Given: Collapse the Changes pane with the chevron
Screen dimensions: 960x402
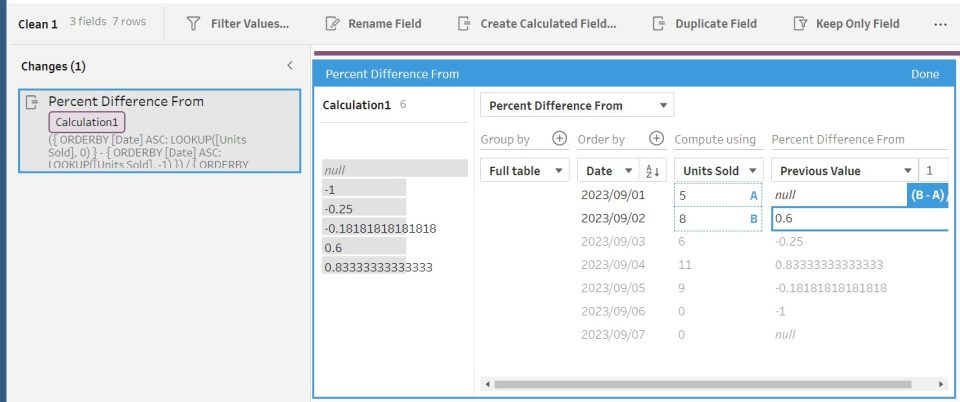Looking at the screenshot, I should pos(290,65).
